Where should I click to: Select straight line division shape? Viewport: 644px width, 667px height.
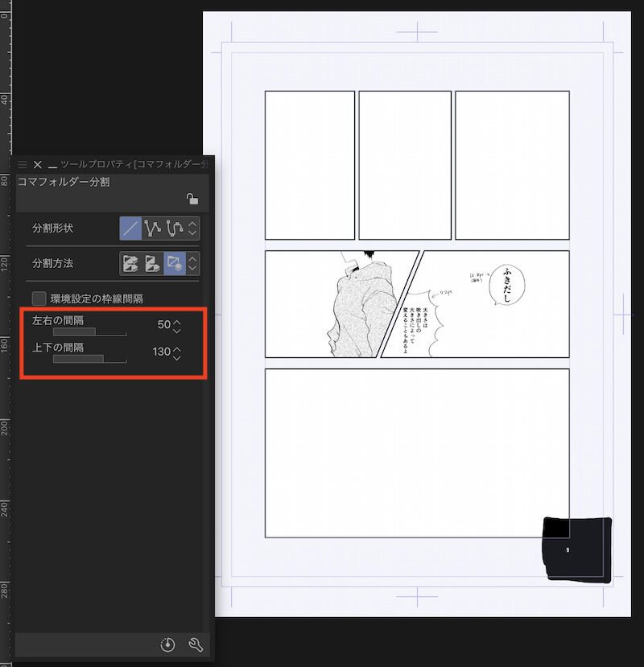pyautogui.click(x=130, y=229)
